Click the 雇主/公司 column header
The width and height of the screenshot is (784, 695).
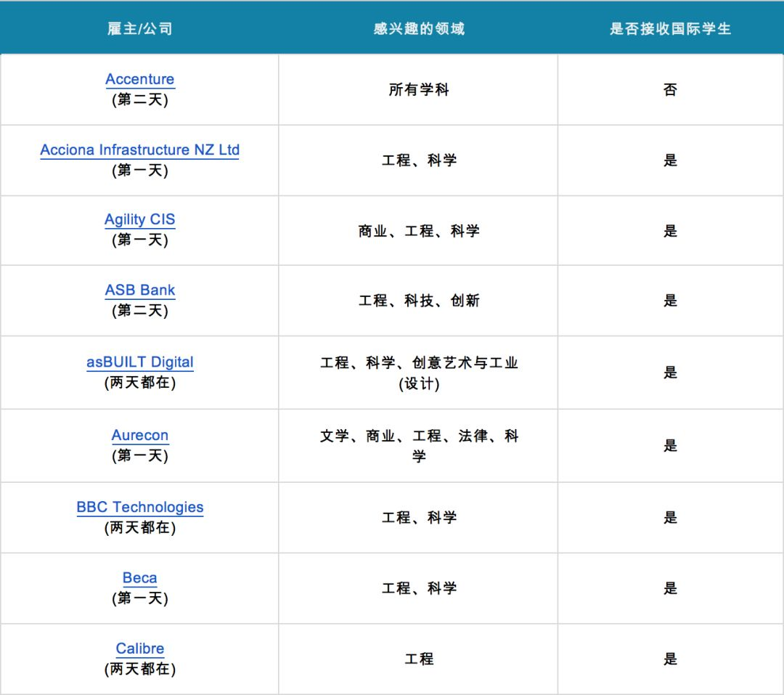click(x=140, y=29)
